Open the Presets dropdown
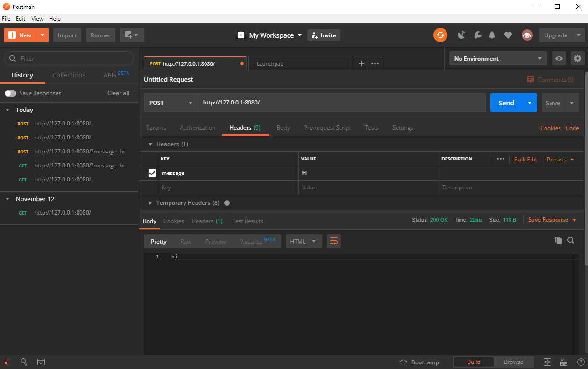The image size is (588, 369). 560,159
